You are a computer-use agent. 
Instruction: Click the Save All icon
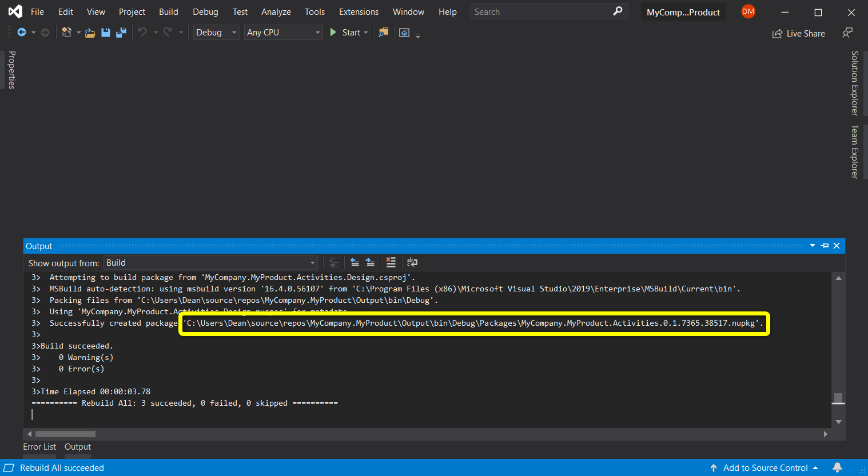[121, 33]
